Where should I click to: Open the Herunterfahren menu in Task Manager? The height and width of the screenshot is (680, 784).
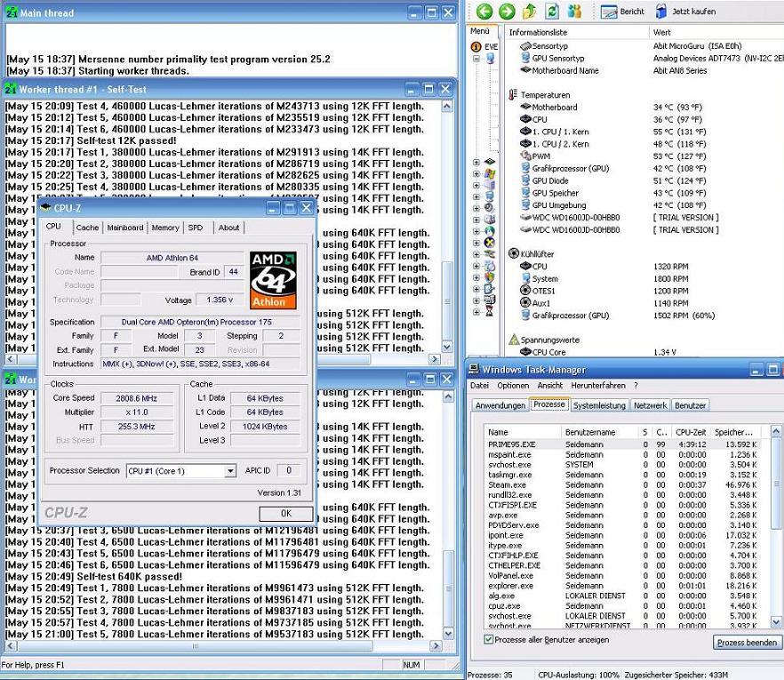click(598, 386)
